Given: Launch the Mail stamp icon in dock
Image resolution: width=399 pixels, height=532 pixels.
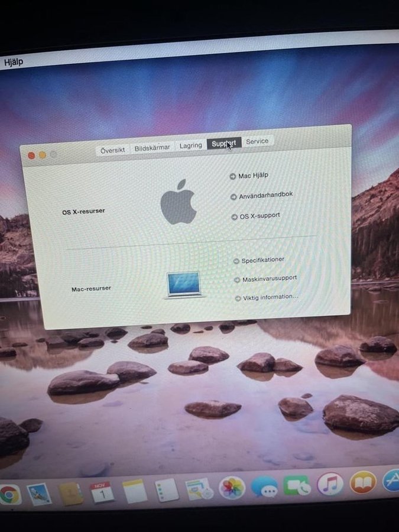Looking at the screenshot, I should tap(39, 494).
